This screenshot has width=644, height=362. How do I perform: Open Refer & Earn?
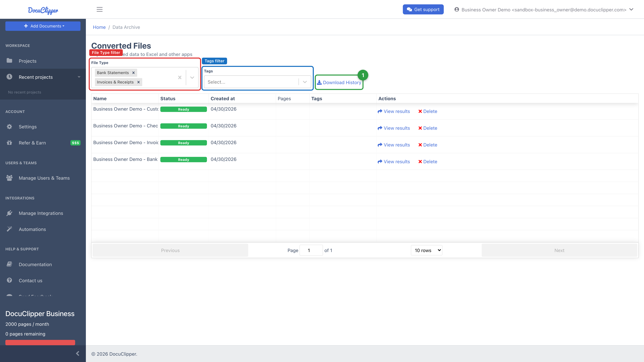click(x=32, y=143)
